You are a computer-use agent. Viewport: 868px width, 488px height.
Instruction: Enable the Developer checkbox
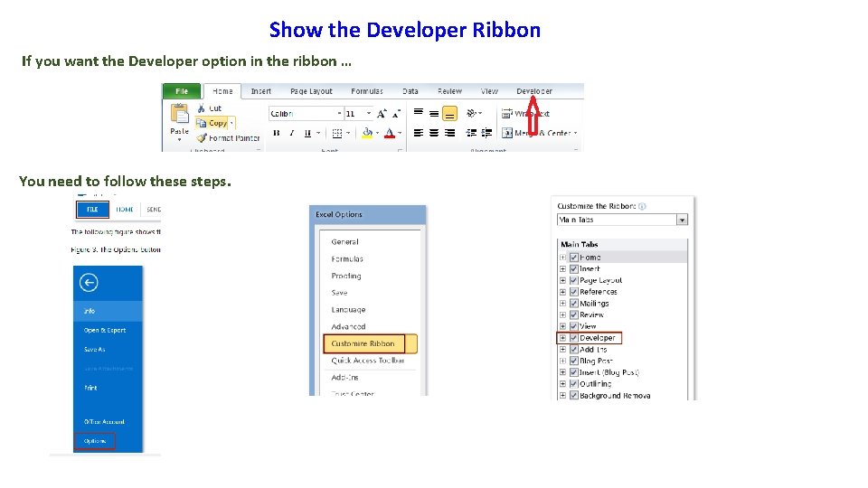pos(574,337)
